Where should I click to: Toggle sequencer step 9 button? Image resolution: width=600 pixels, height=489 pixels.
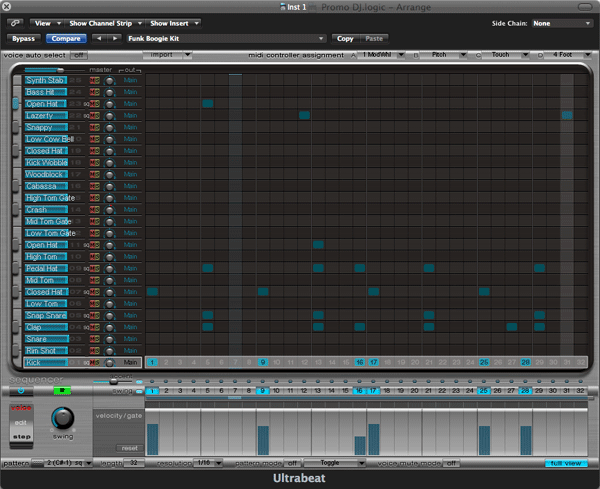(x=262, y=391)
